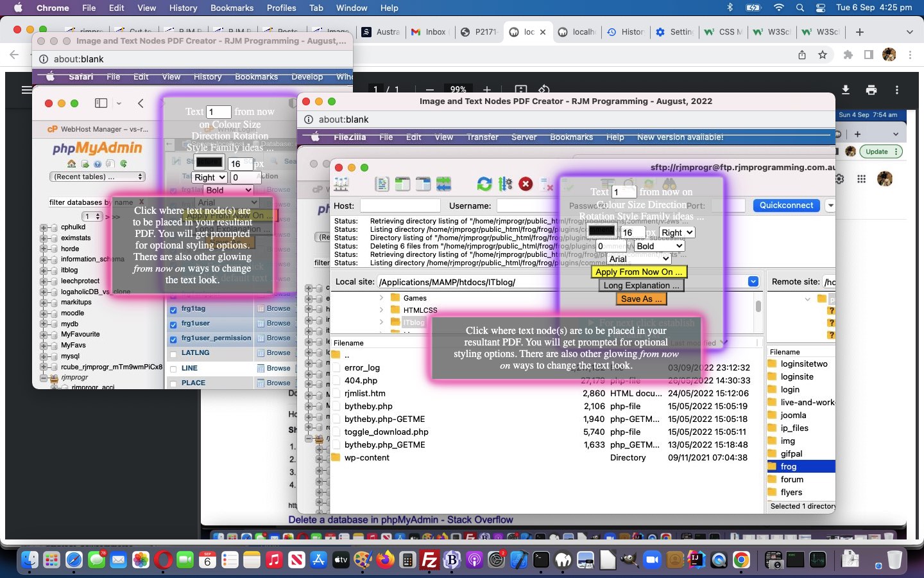The width and height of the screenshot is (924, 578).
Task: Click FileZilla disconnect from server icon
Action: [x=547, y=184]
